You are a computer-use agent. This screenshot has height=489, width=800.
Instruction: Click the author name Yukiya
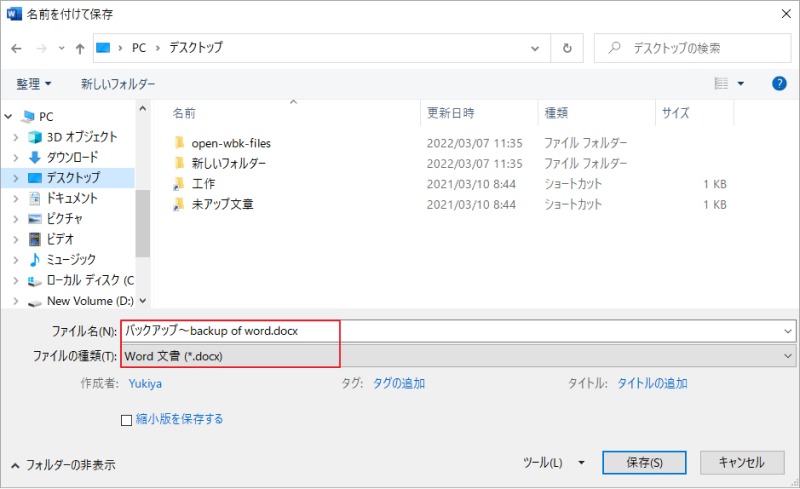pyautogui.click(x=145, y=383)
